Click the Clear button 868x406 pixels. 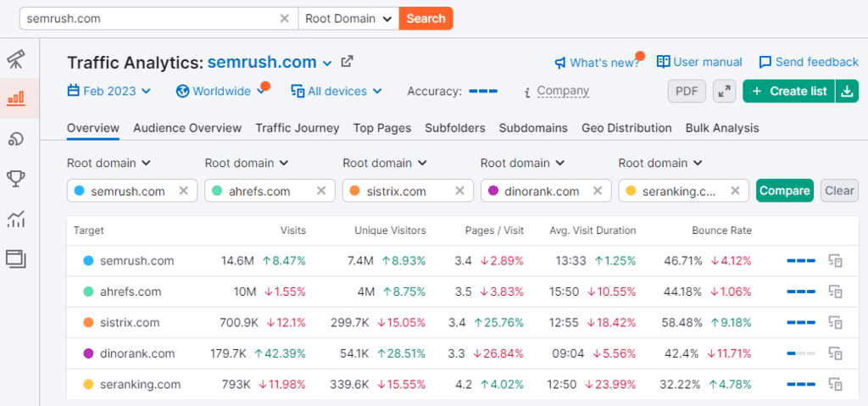840,191
